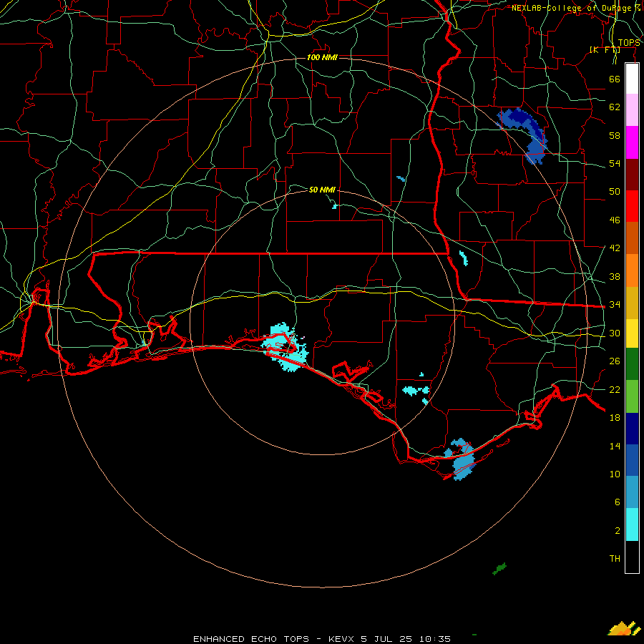
Task: Click the TH threshold label
Action: [x=615, y=559]
